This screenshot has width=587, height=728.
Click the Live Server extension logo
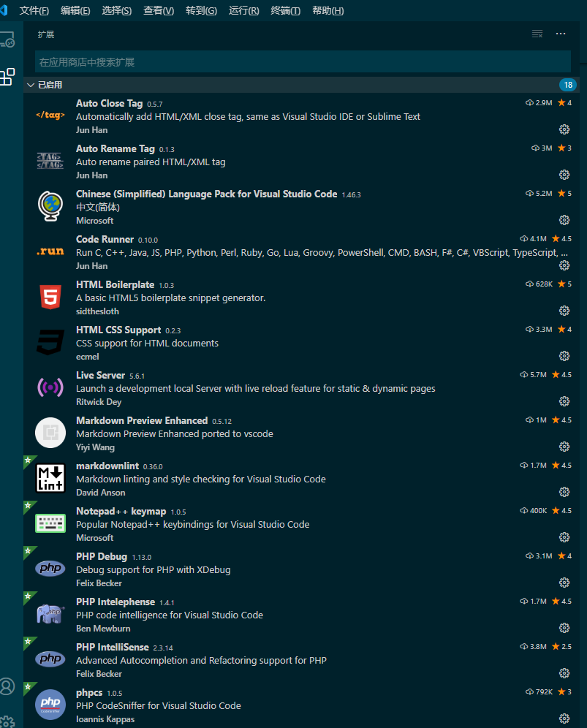[50, 387]
